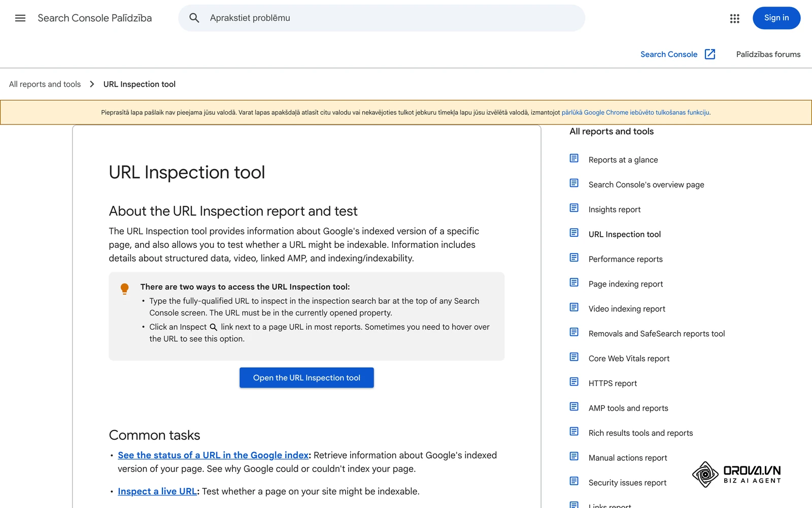Open the Search Console link
This screenshot has height=508, width=812.
[x=669, y=54]
